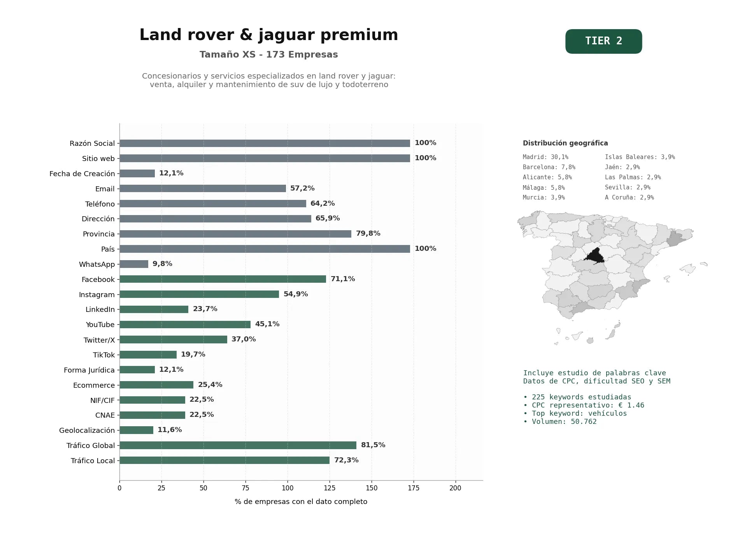
Task: Click the País bar
Action: [x=265, y=249]
